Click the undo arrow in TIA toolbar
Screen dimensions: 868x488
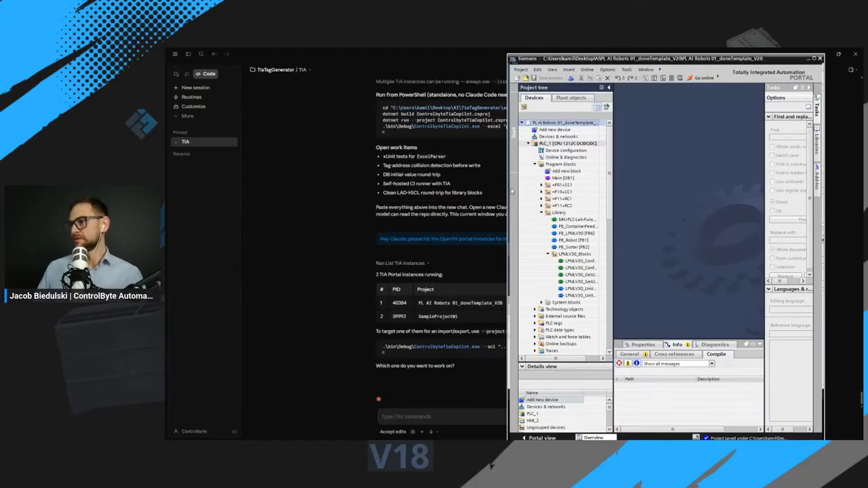click(x=616, y=78)
